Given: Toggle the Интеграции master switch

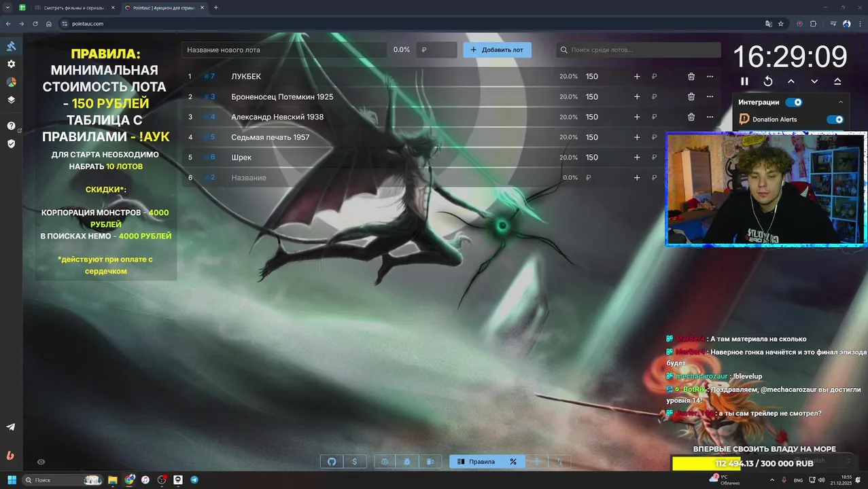Looking at the screenshot, I should point(794,103).
